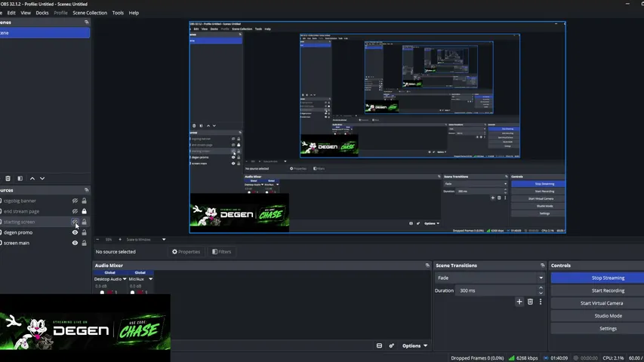
Task: Open the Edit menu
Action: (x=11, y=13)
